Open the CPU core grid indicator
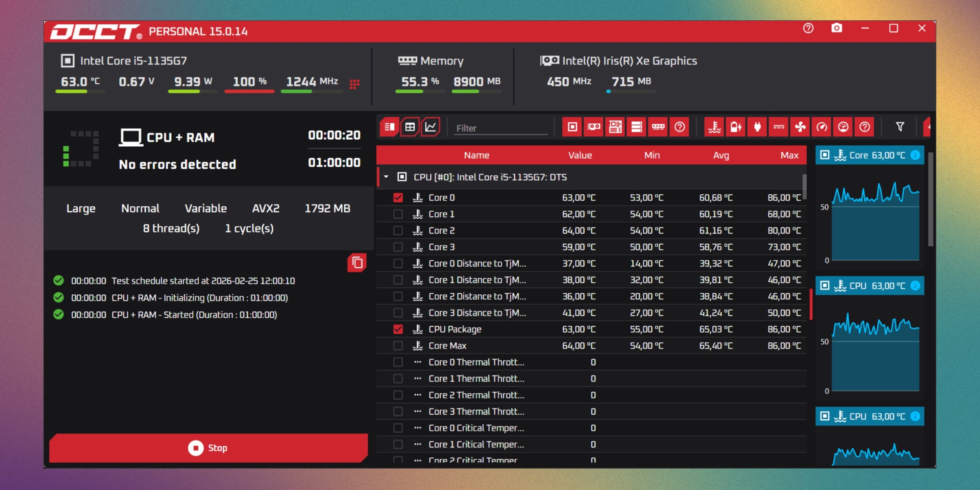Viewport: 980px width, 490px height. [354, 83]
